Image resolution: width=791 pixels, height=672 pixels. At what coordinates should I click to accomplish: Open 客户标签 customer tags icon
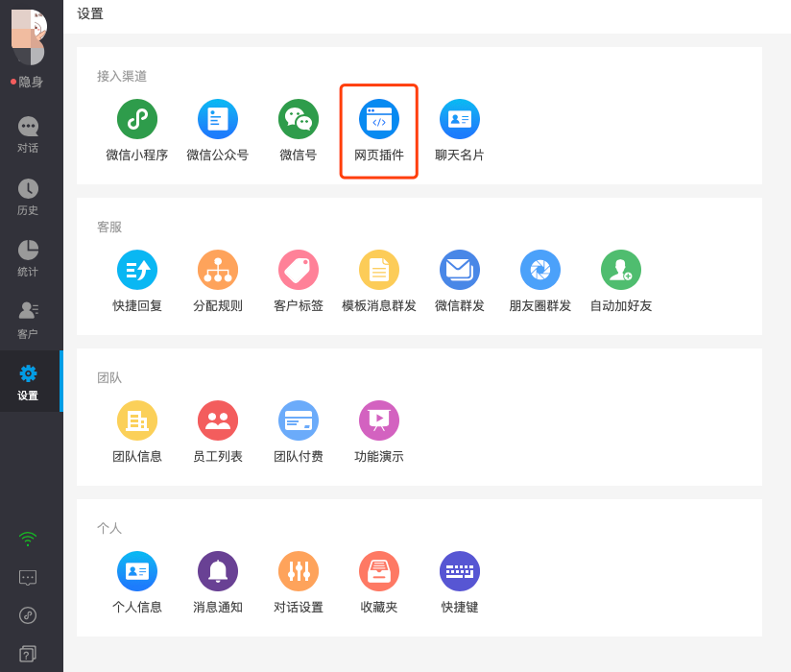coord(299,270)
